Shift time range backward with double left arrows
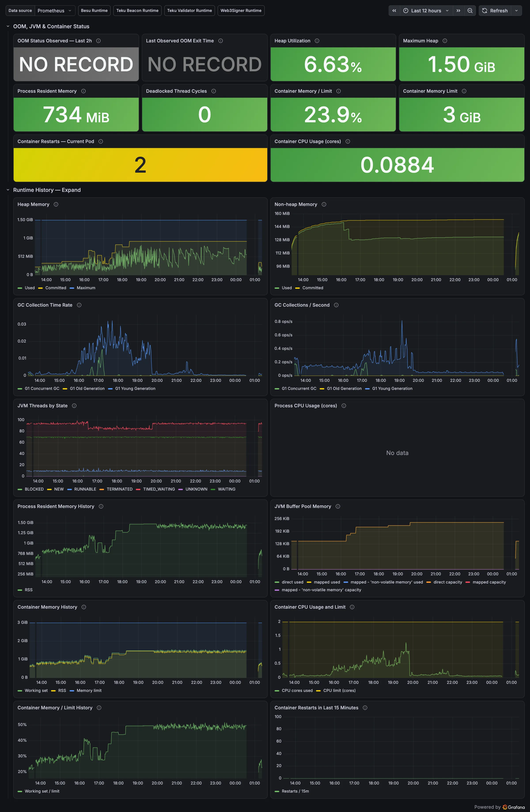This screenshot has height=812, width=530. coord(394,11)
